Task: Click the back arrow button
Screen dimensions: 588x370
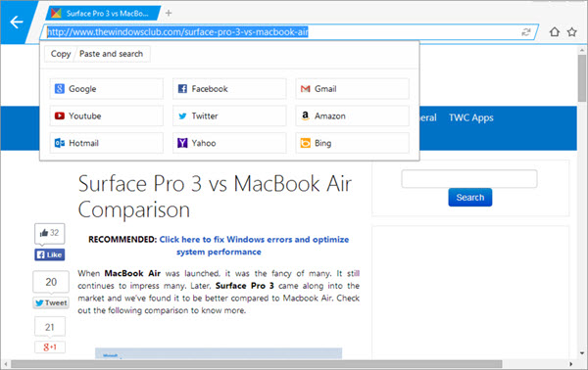Action: coord(17,23)
